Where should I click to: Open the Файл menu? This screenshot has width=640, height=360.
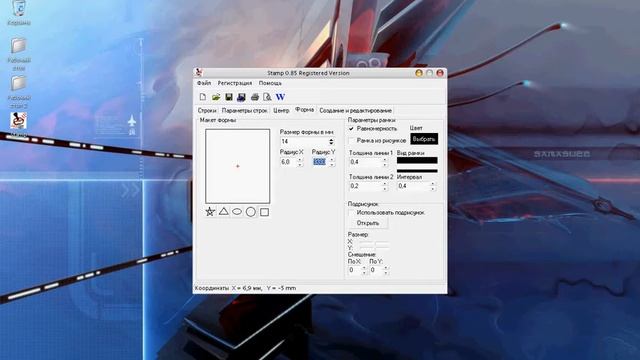[204, 83]
